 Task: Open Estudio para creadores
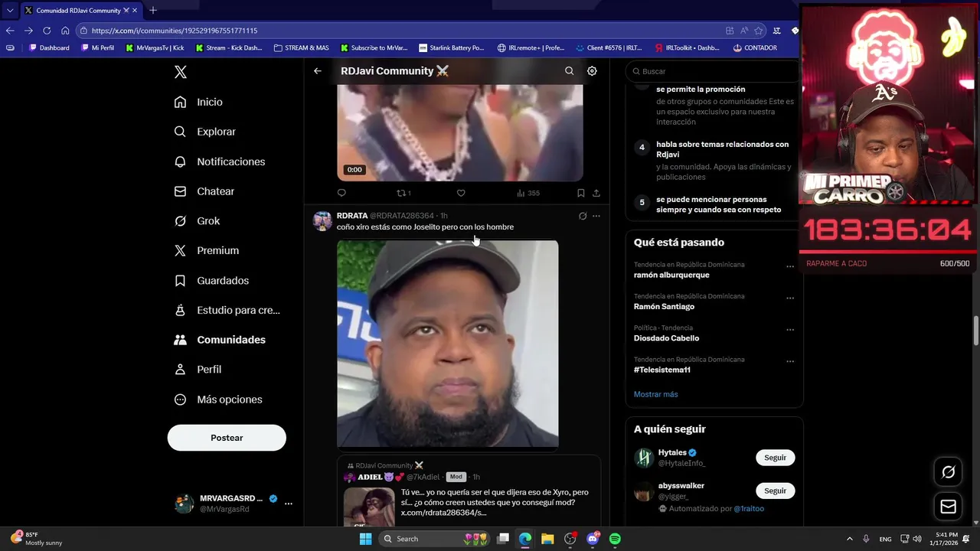click(227, 310)
